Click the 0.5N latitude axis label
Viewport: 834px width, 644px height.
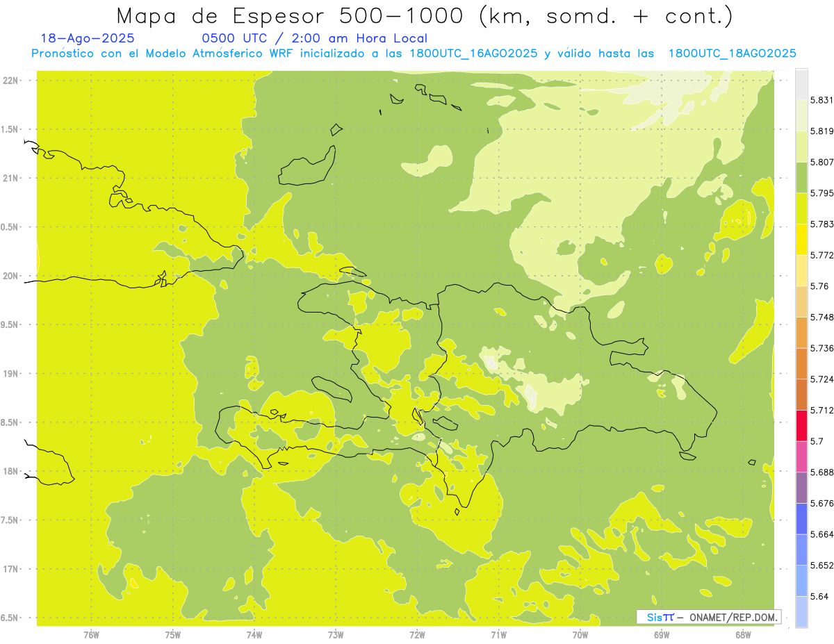(10, 227)
